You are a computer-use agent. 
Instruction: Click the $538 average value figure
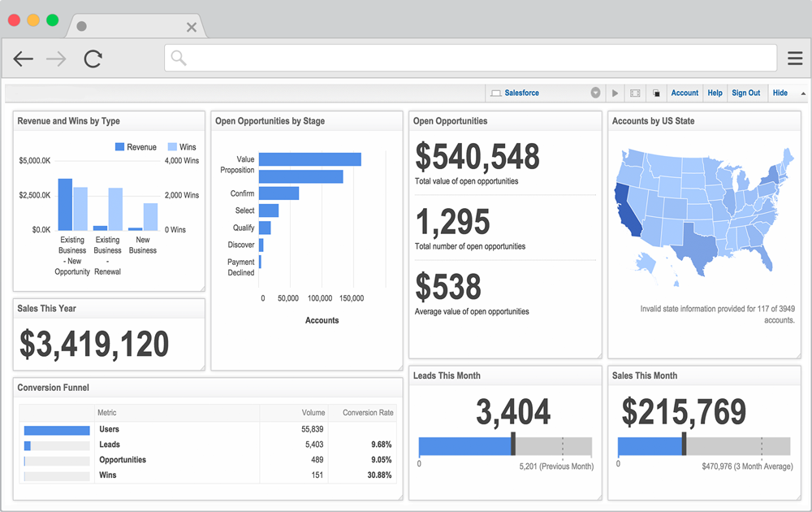448,287
